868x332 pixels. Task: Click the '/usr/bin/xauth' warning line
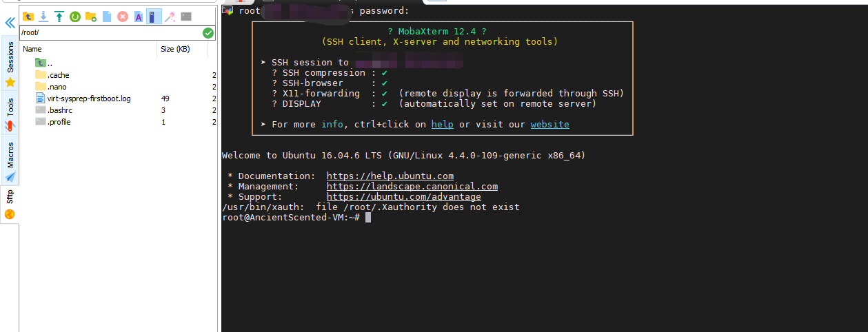(371, 207)
